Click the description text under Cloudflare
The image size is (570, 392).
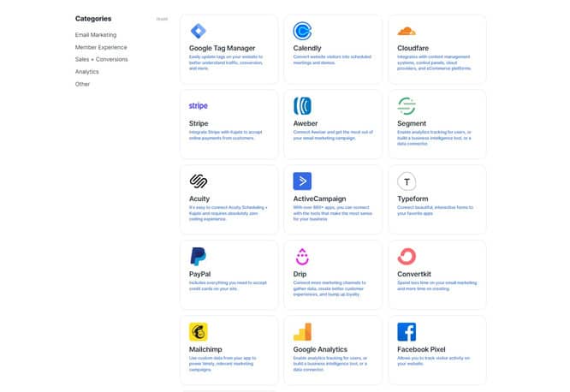[434, 62]
